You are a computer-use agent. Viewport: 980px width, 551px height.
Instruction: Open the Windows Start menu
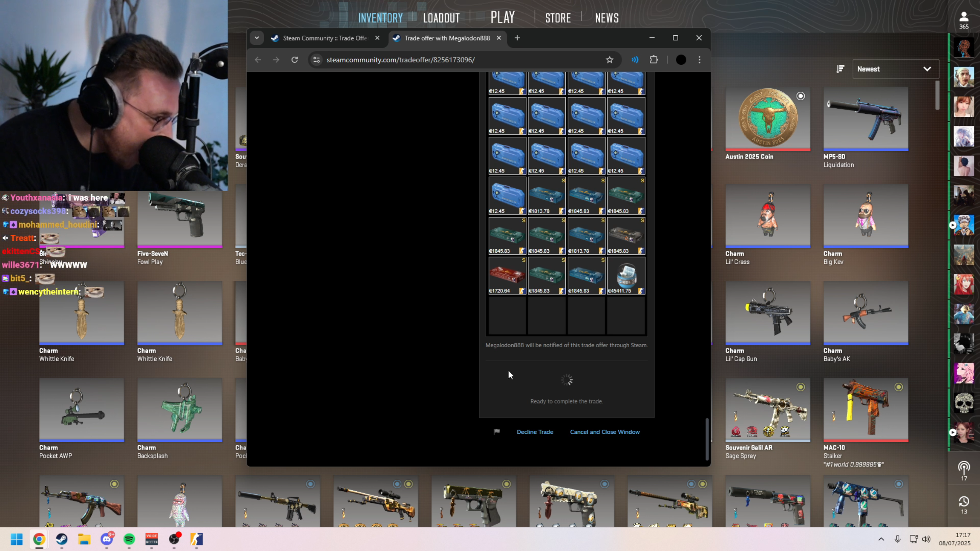tap(16, 539)
